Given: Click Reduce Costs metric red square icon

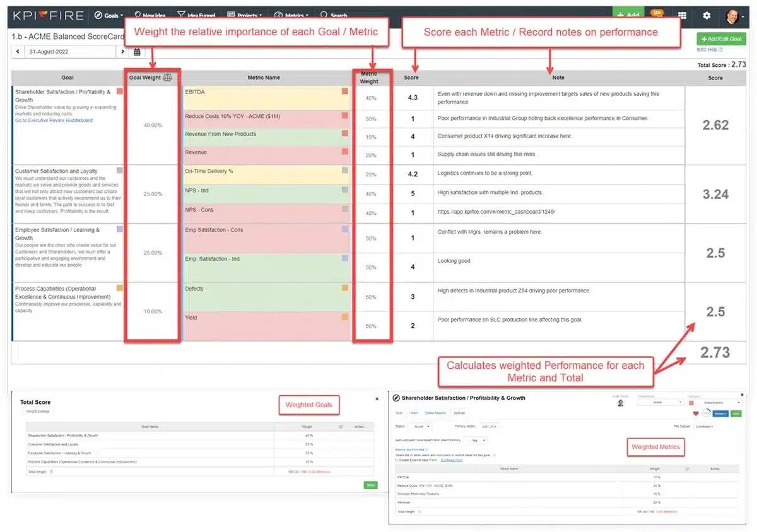Looking at the screenshot, I should pos(345,116).
